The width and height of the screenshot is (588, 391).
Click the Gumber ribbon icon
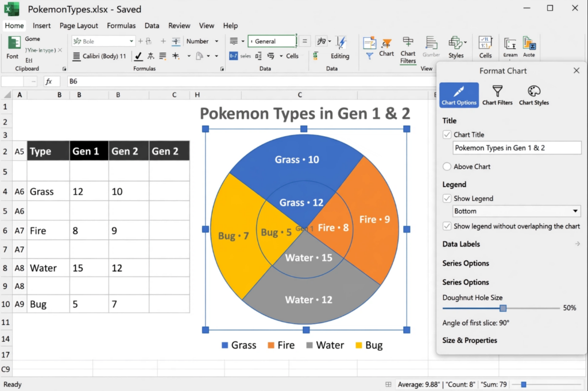coord(431,43)
